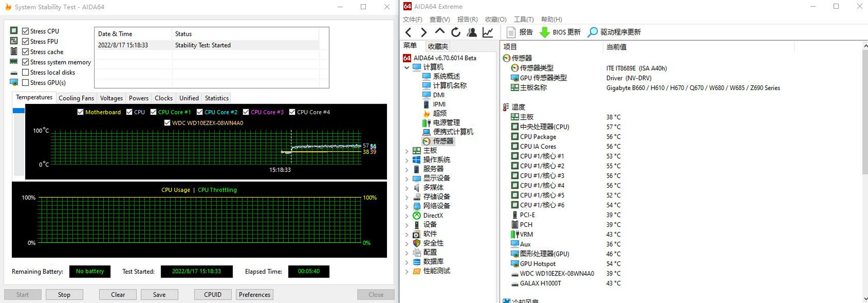Click the DirectX tree node icon

(x=416, y=216)
